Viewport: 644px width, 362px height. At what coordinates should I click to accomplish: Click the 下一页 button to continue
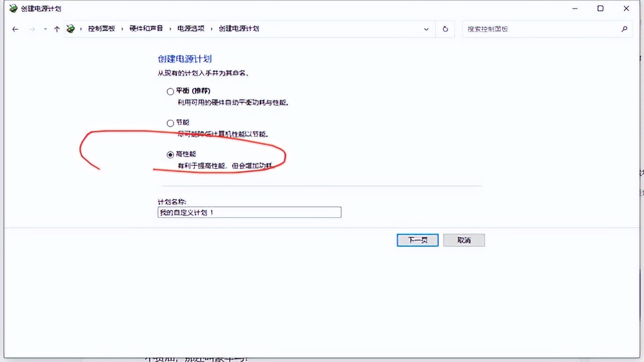coord(417,240)
